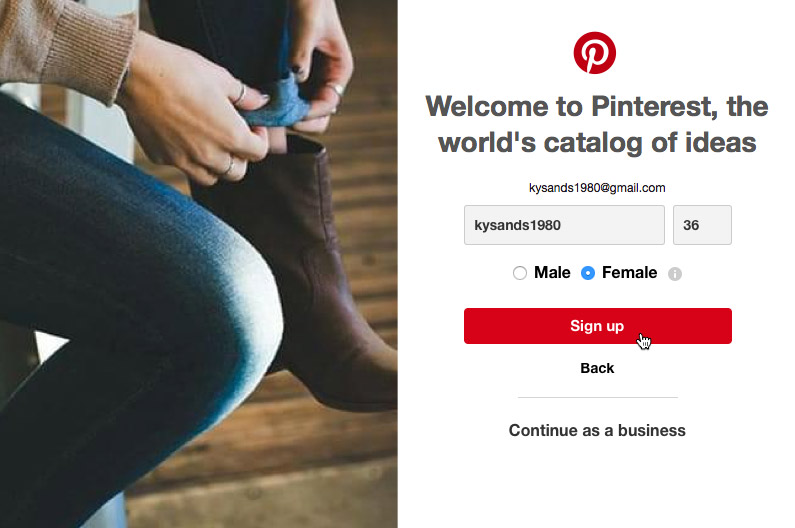Select the Male radio button
The image size is (795, 528).
tap(520, 273)
